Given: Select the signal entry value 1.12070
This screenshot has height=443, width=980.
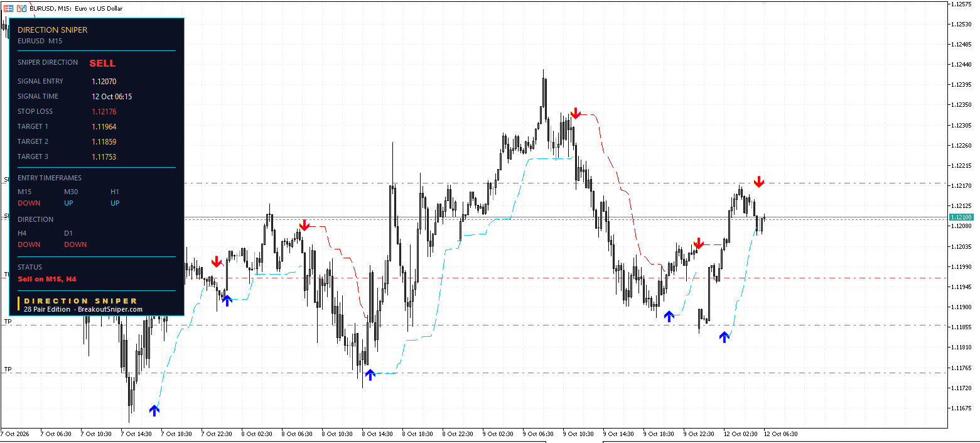Looking at the screenshot, I should point(104,81).
